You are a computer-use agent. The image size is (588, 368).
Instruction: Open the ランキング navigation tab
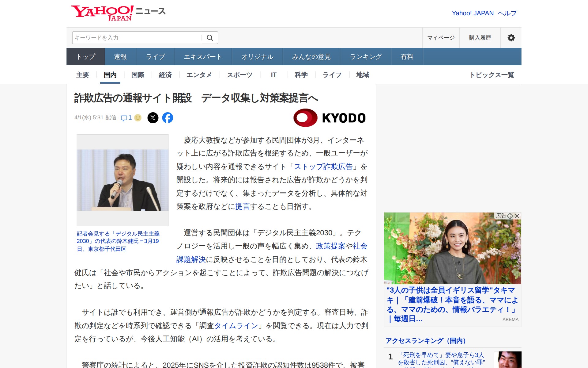(x=365, y=56)
